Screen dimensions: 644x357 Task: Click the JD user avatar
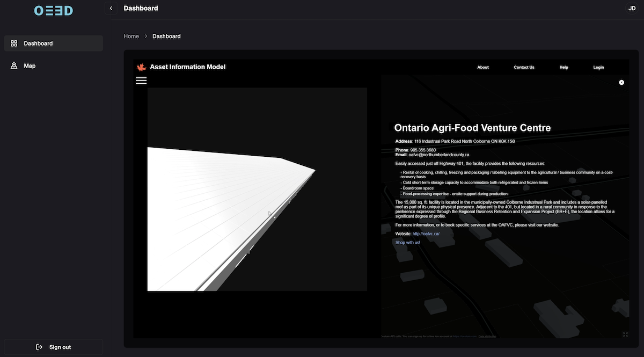point(632,8)
